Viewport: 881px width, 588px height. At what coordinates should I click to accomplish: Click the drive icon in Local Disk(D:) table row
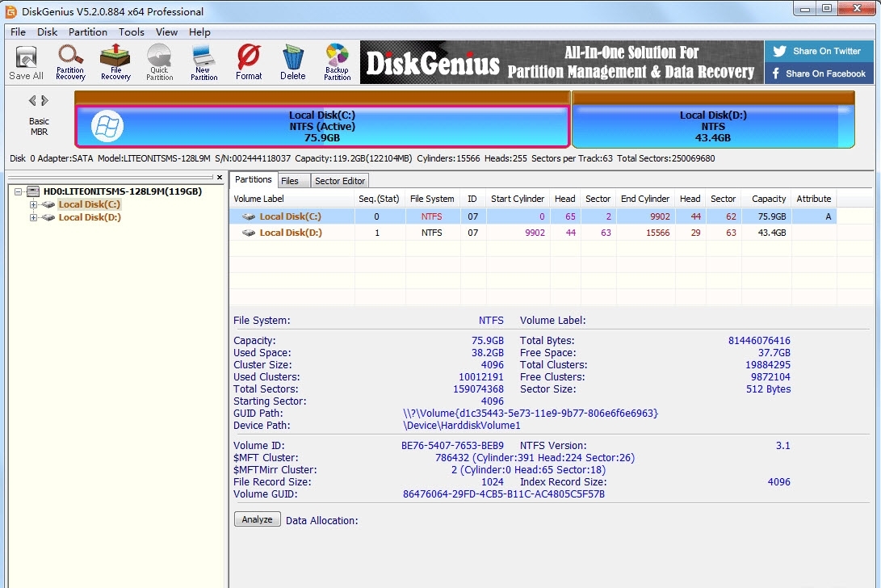pos(249,233)
